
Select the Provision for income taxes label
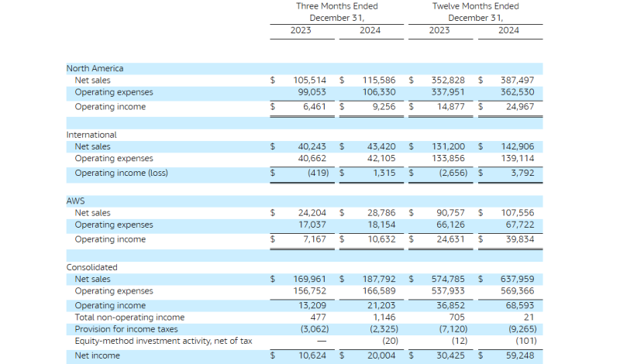126,329
